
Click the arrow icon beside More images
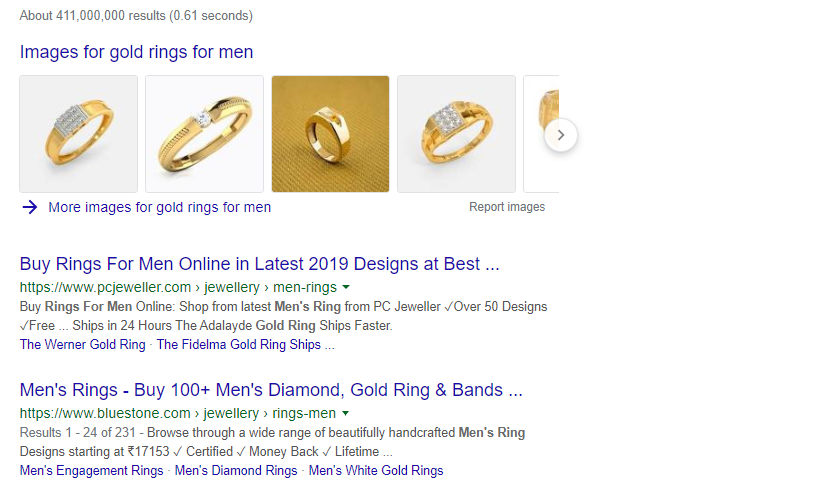tap(30, 207)
